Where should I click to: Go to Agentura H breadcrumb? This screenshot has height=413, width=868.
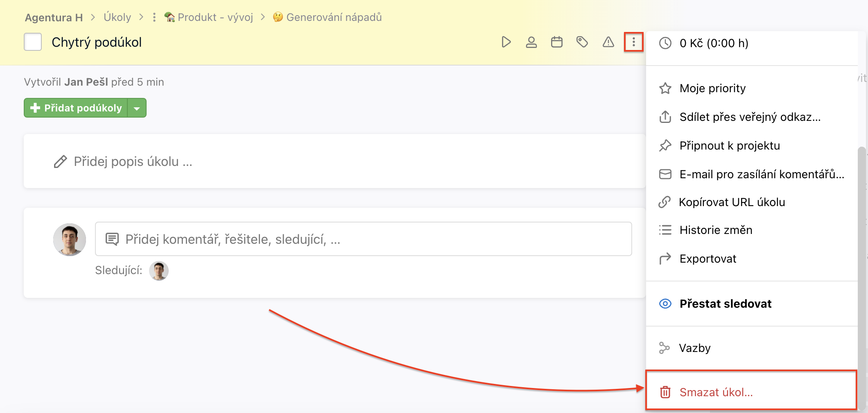(x=54, y=17)
